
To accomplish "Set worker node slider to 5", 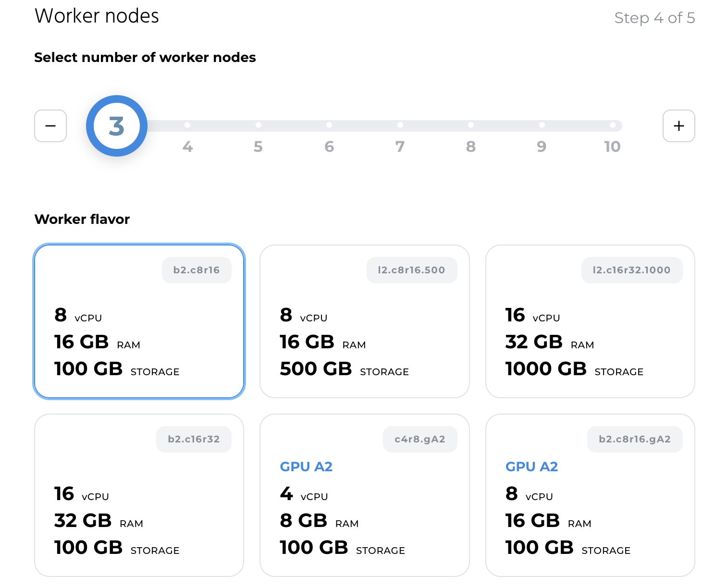I will click(259, 125).
